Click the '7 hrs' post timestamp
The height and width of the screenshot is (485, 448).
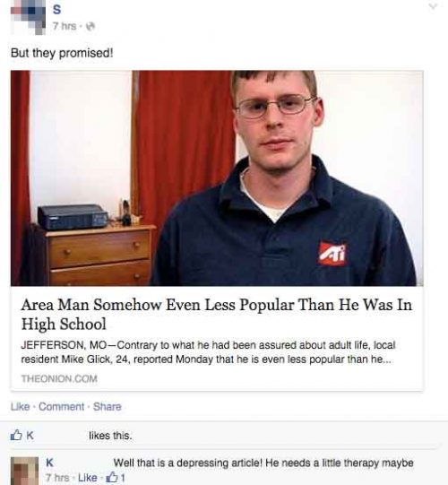point(64,26)
